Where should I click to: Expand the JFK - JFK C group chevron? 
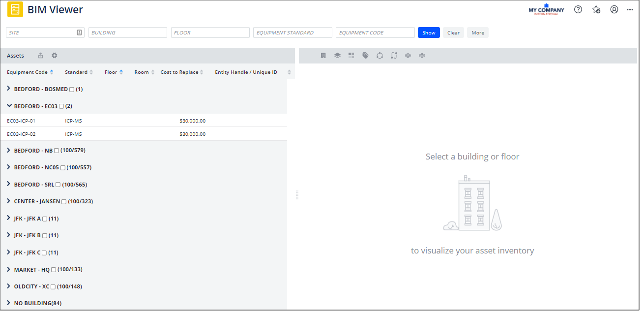point(9,252)
